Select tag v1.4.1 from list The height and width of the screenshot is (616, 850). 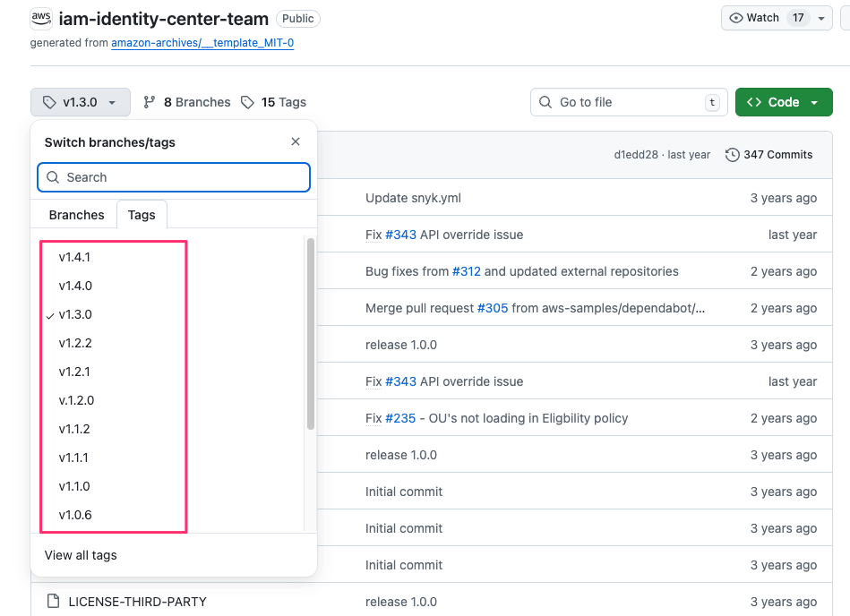75,257
